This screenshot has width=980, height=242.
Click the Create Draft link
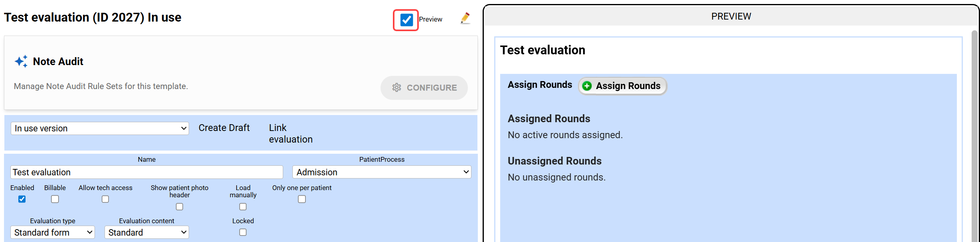[224, 128]
